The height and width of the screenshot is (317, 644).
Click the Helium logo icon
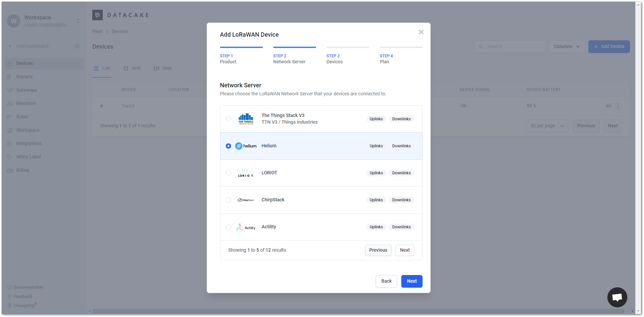point(245,146)
